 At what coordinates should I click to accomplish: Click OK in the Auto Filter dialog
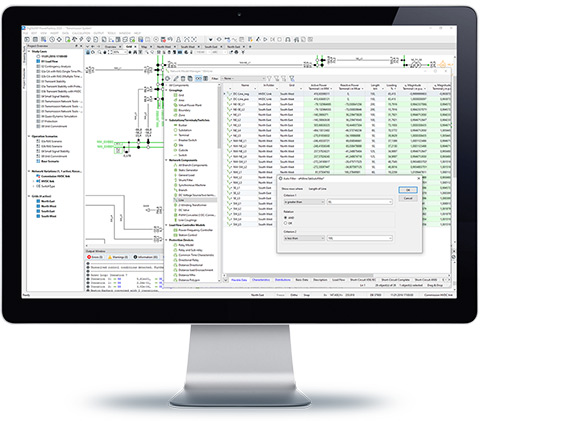(408, 190)
